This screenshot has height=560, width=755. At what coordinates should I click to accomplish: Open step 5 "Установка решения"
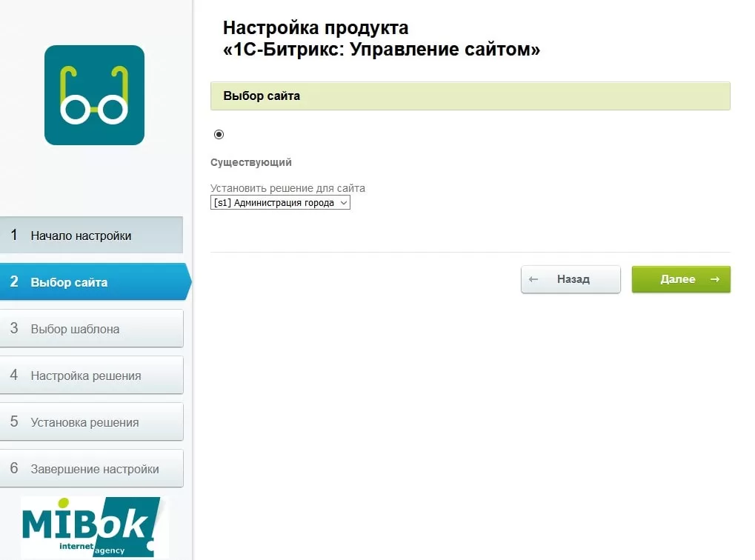pos(91,421)
